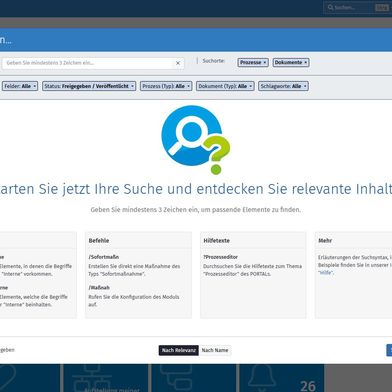Clear the search field with the X icon

[x=178, y=63]
